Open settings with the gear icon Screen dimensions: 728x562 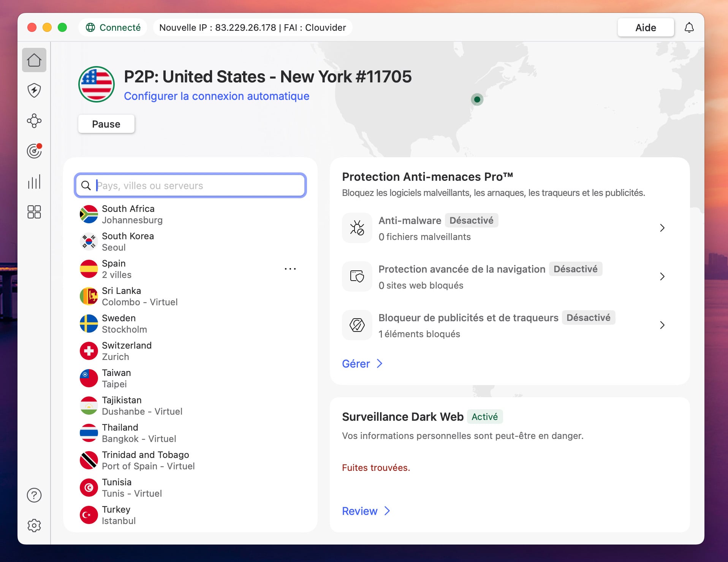pyautogui.click(x=34, y=526)
